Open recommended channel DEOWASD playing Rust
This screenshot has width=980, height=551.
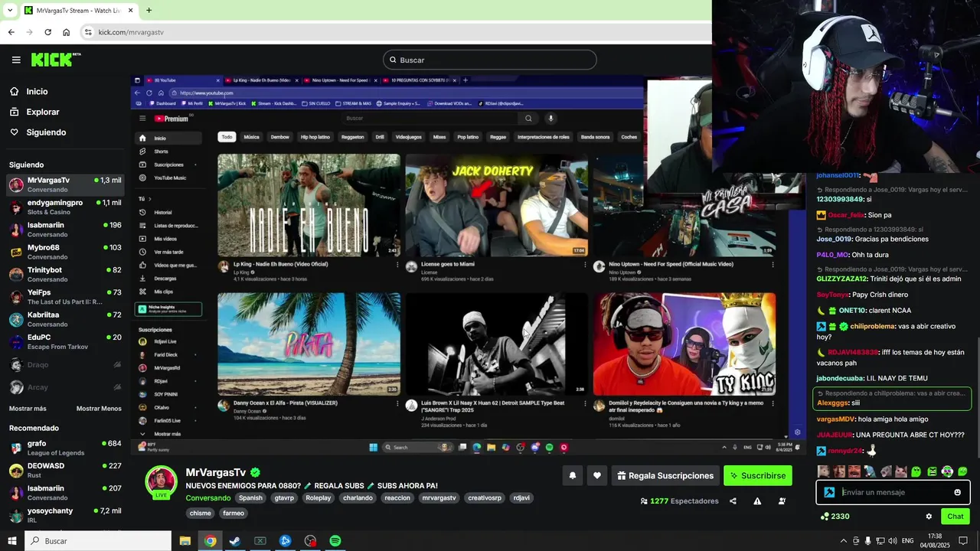[x=65, y=470]
